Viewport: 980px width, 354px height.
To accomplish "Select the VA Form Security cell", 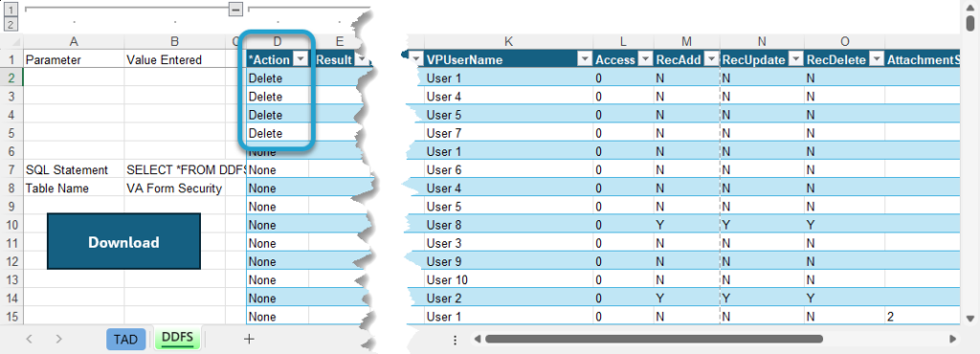I will point(174,188).
